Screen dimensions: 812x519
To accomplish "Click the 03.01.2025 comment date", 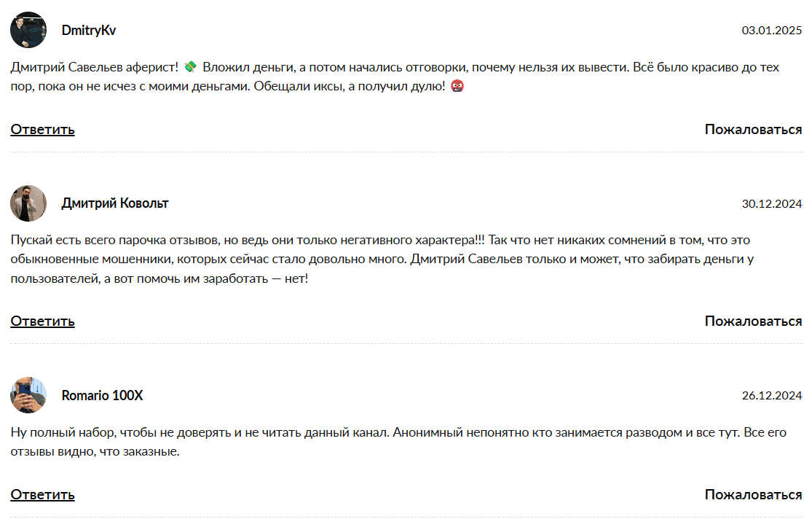I will coord(771,31).
